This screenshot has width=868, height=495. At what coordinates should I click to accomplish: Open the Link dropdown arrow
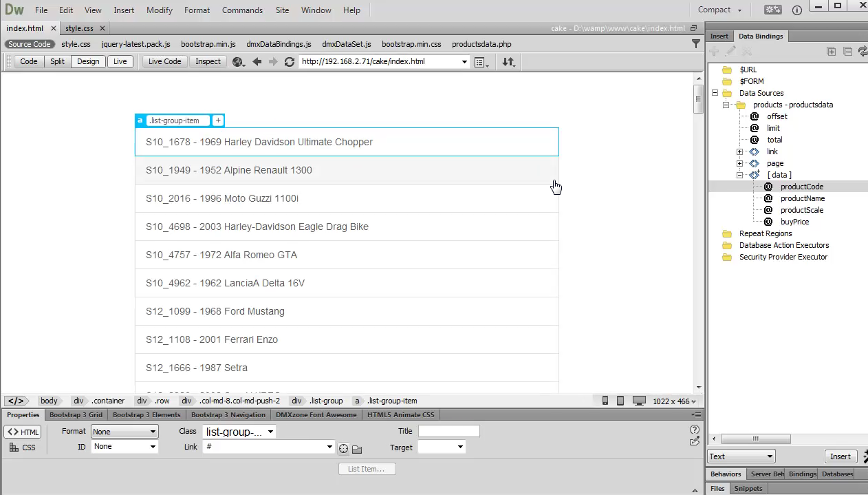(329, 447)
